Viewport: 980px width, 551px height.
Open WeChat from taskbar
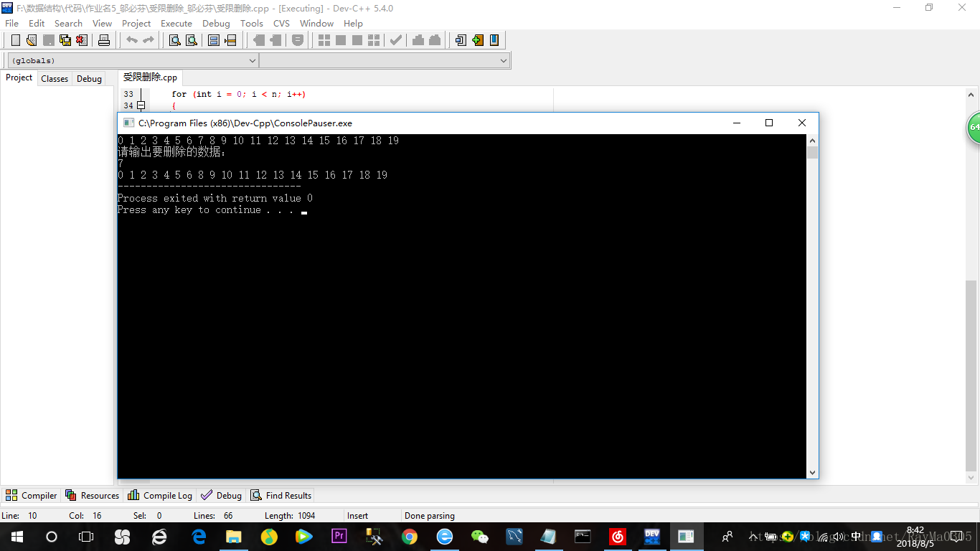coord(479,536)
